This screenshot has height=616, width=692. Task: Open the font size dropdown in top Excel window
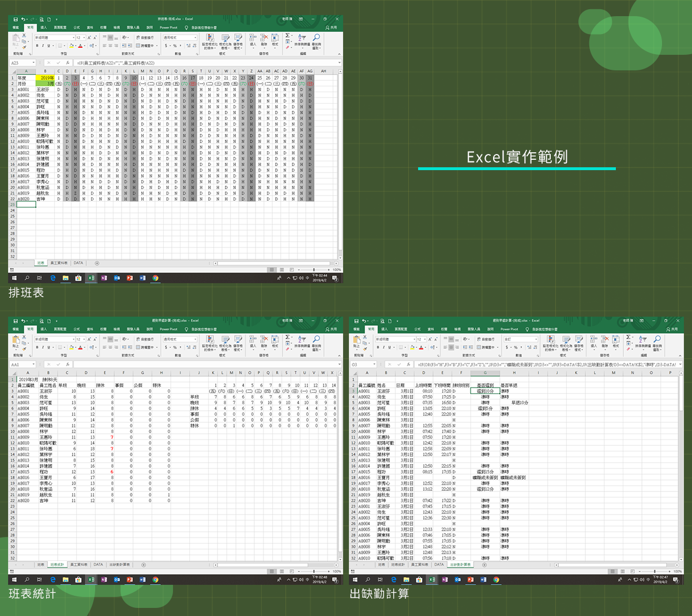84,38
